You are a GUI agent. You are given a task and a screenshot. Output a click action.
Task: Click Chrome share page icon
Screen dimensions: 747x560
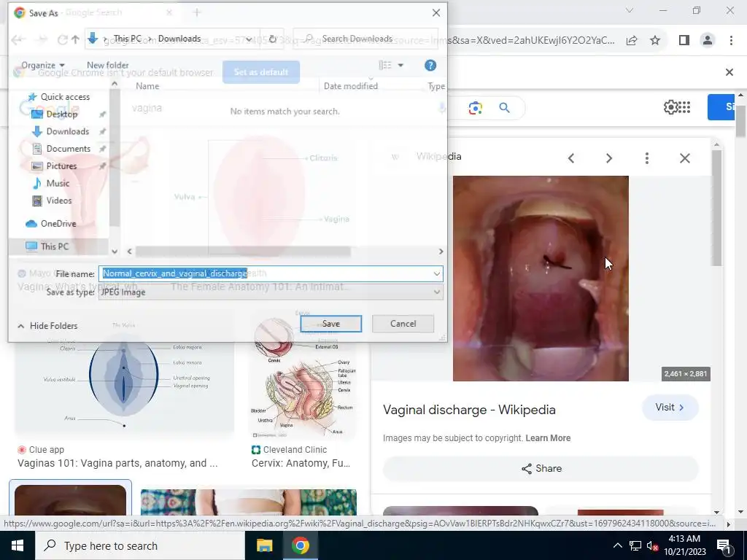pos(632,41)
